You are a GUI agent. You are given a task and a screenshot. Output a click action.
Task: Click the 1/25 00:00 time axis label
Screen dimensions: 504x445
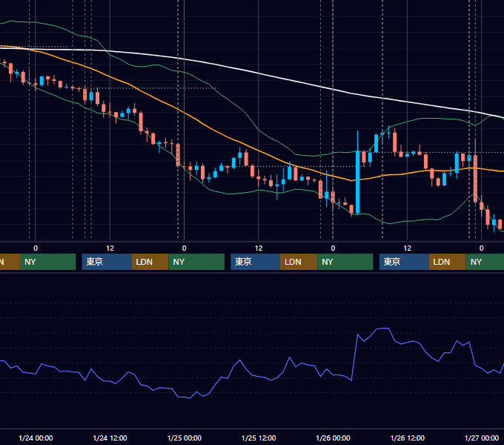[x=184, y=438]
